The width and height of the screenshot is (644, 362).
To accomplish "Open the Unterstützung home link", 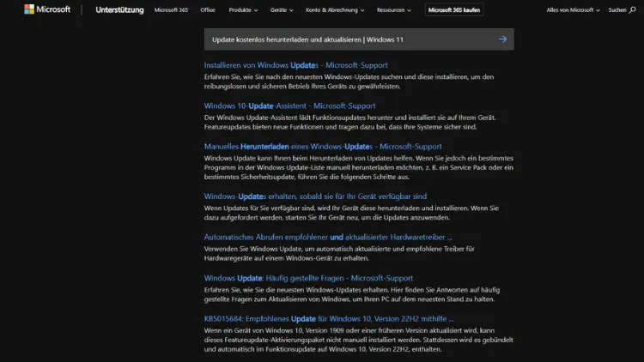I will tap(119, 9).
